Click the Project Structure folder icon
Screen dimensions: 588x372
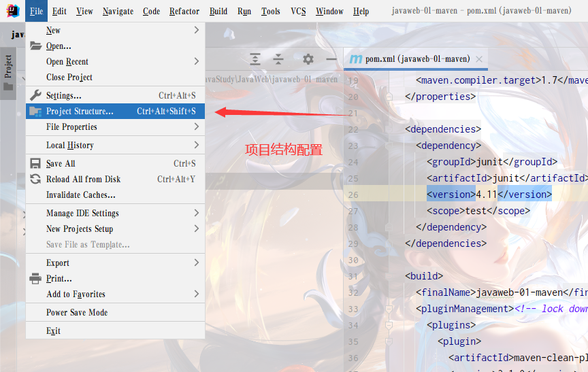coord(35,112)
